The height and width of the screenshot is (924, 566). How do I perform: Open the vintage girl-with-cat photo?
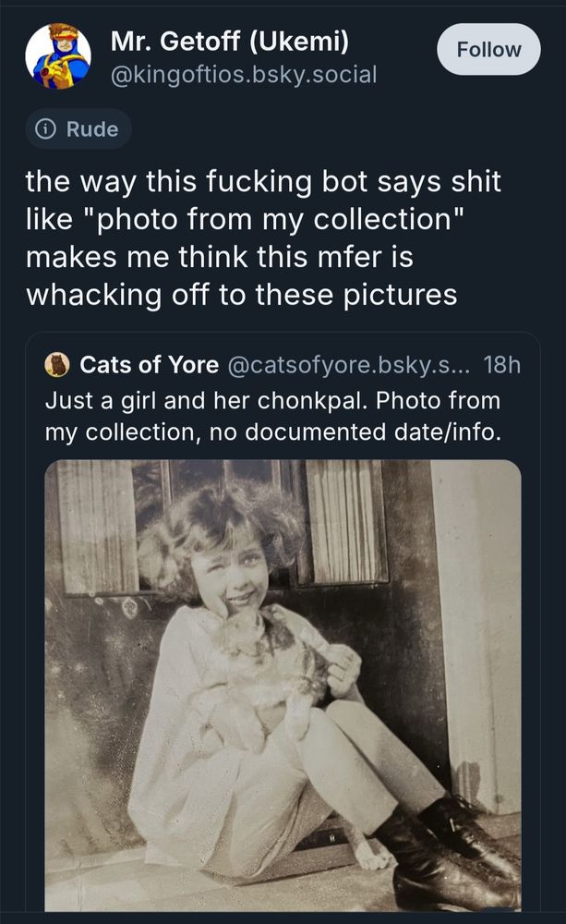point(283,686)
